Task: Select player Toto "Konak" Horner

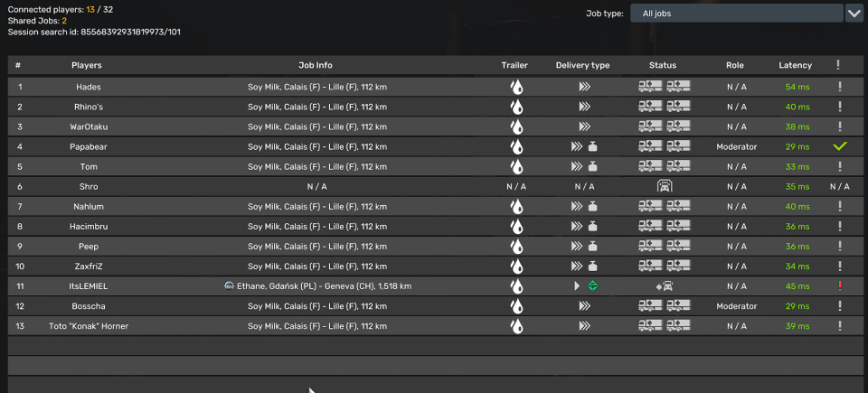Action: tap(88, 326)
